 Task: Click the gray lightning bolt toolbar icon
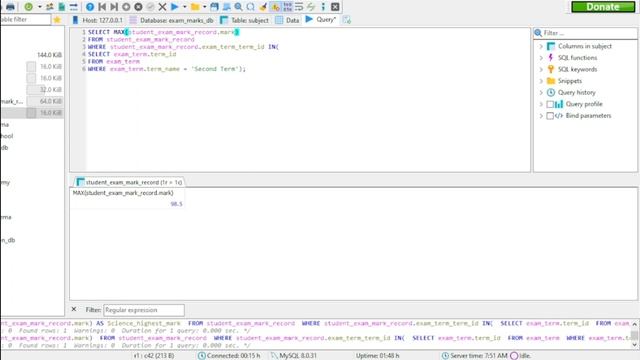click(311, 7)
